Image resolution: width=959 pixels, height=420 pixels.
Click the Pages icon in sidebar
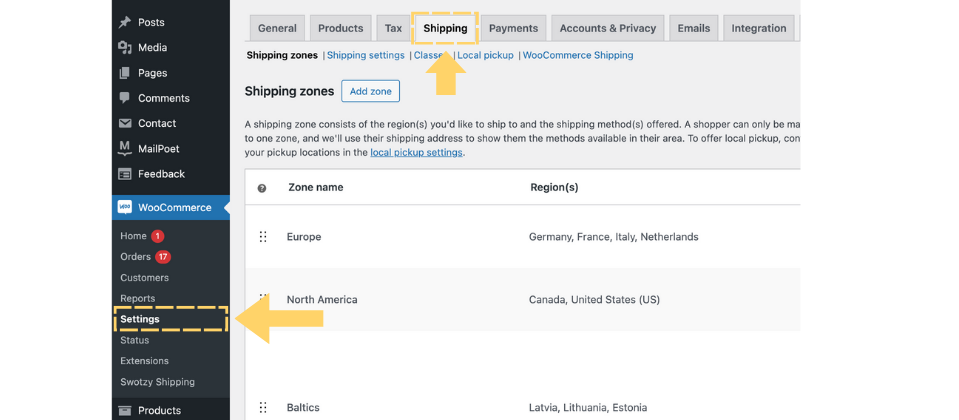(125, 73)
